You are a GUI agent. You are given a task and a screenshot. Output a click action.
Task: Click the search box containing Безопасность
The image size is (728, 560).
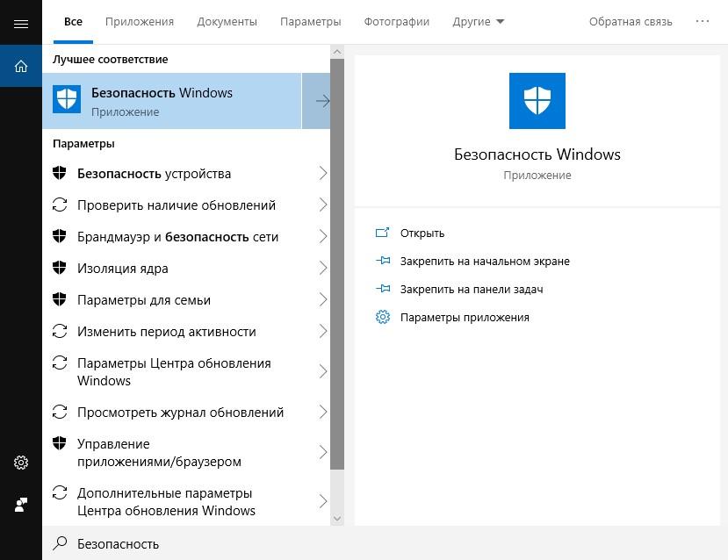tap(385, 543)
